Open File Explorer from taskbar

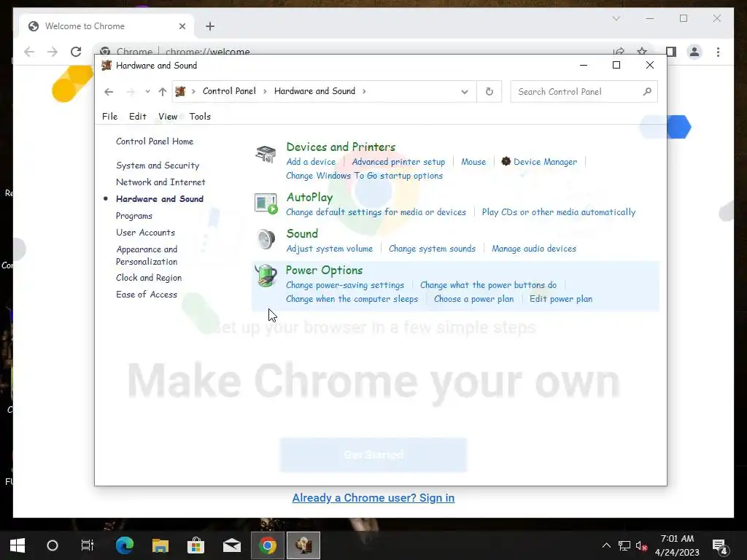[x=160, y=545]
